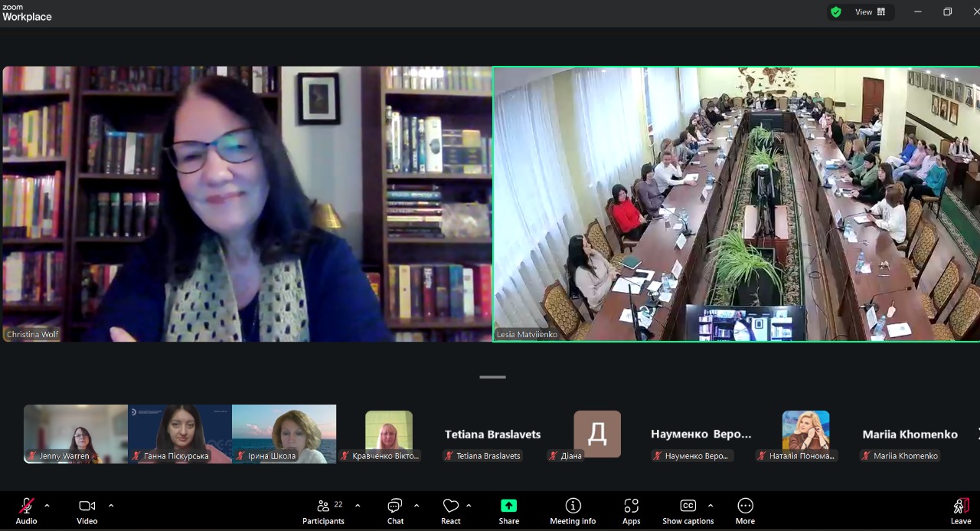
Task: Click the React heart icon
Action: point(451,511)
